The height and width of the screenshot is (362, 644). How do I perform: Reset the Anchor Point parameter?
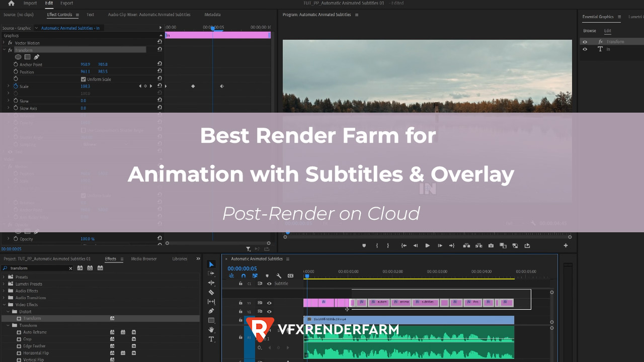tap(159, 64)
